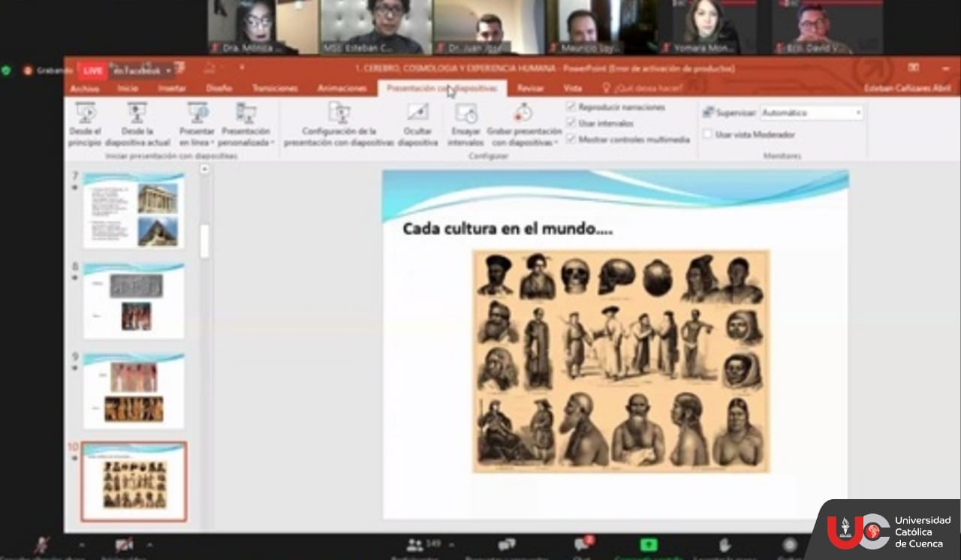
Task: Click the slide panel scroll-up arrow
Action: (204, 170)
